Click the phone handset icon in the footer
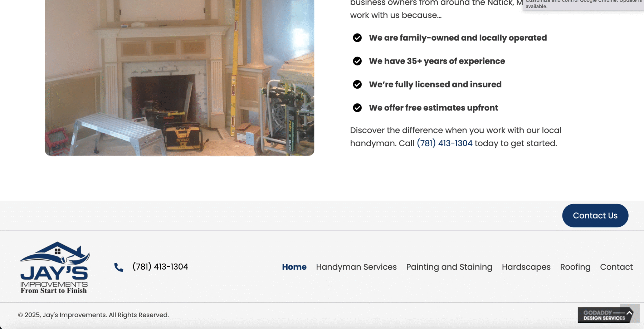644x329 pixels. tap(119, 267)
